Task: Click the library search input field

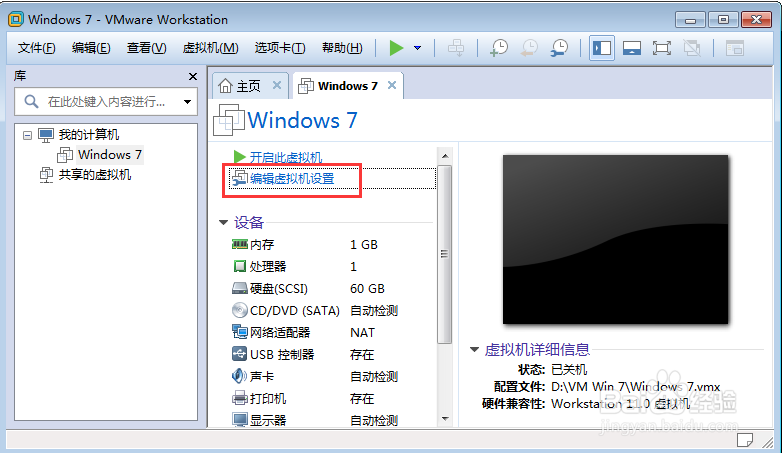Action: click(x=105, y=102)
